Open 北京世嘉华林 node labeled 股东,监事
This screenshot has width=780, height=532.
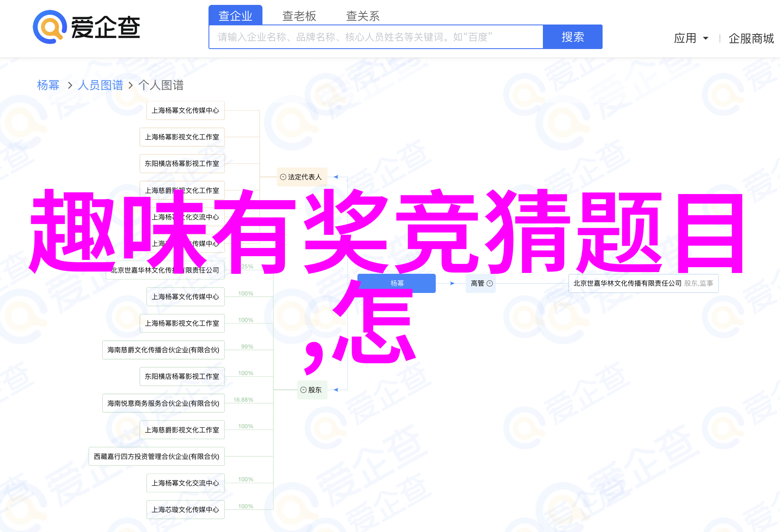643,283
